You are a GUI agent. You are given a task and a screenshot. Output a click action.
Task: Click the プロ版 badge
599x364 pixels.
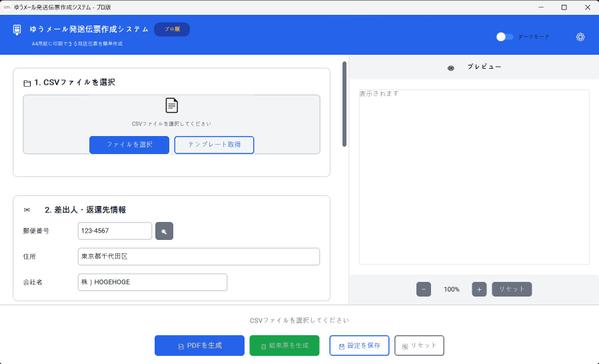(172, 29)
